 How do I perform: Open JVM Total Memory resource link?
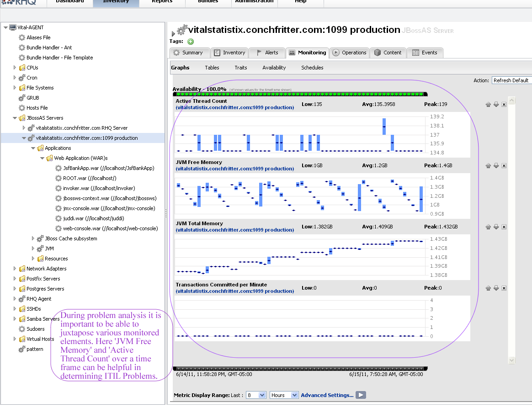[x=235, y=230]
